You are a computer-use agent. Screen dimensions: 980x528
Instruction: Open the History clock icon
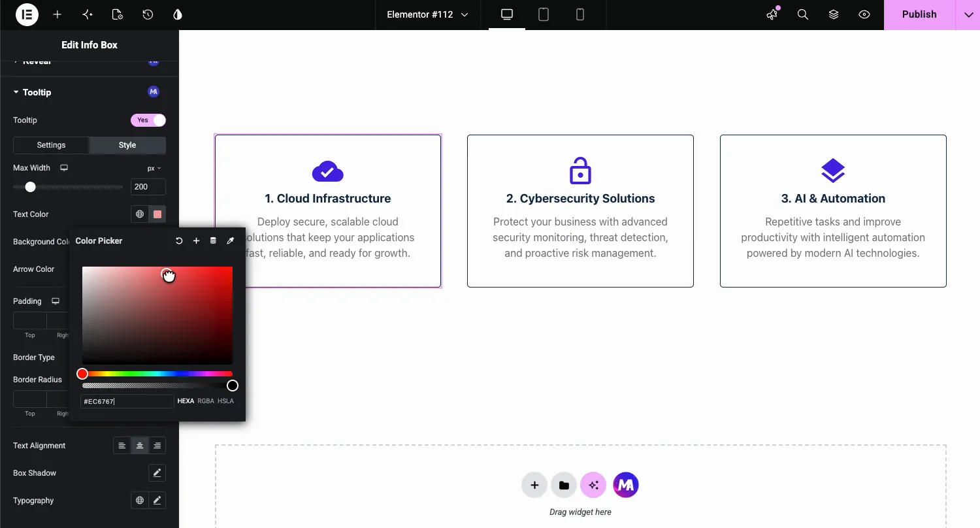click(x=148, y=14)
